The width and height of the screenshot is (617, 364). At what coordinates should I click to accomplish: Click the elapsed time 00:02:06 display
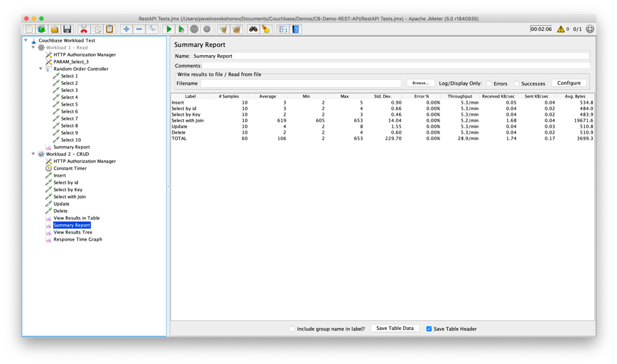point(541,29)
